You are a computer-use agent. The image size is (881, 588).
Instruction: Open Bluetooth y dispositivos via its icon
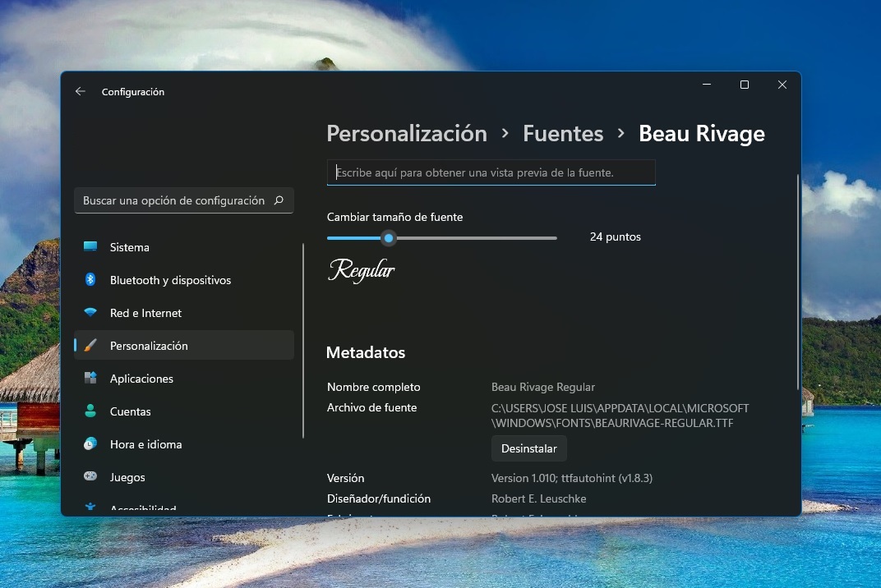90,279
